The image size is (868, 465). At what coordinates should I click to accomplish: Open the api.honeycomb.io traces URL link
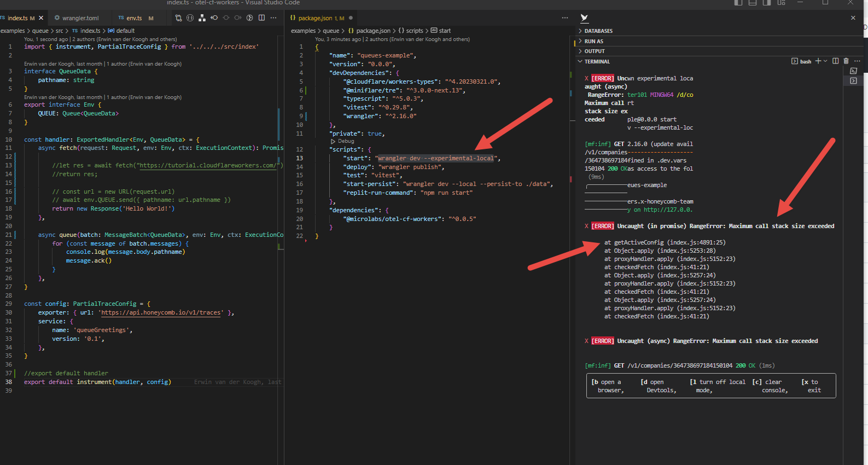[x=161, y=312]
